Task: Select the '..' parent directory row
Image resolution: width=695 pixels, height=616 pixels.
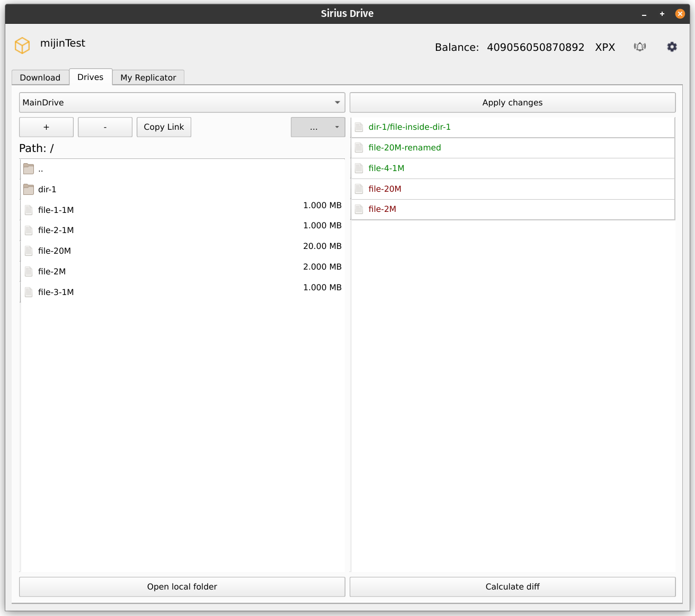Action: click(182, 169)
